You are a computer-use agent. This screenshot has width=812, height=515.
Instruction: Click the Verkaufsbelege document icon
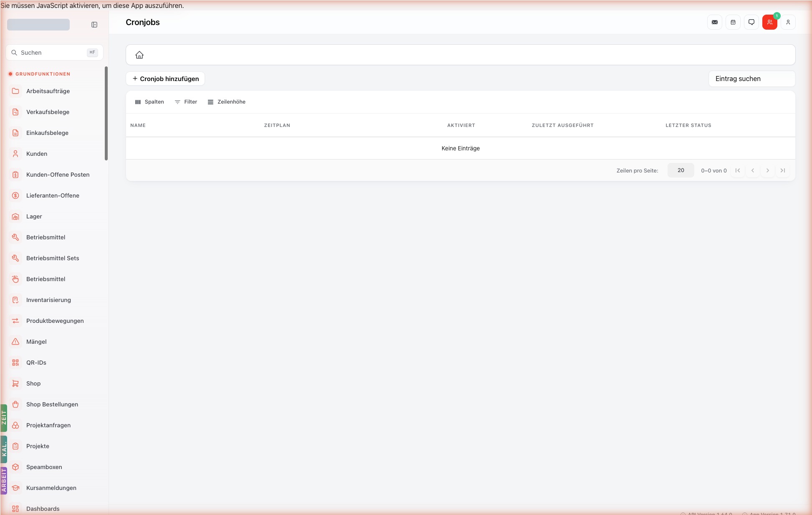click(15, 112)
